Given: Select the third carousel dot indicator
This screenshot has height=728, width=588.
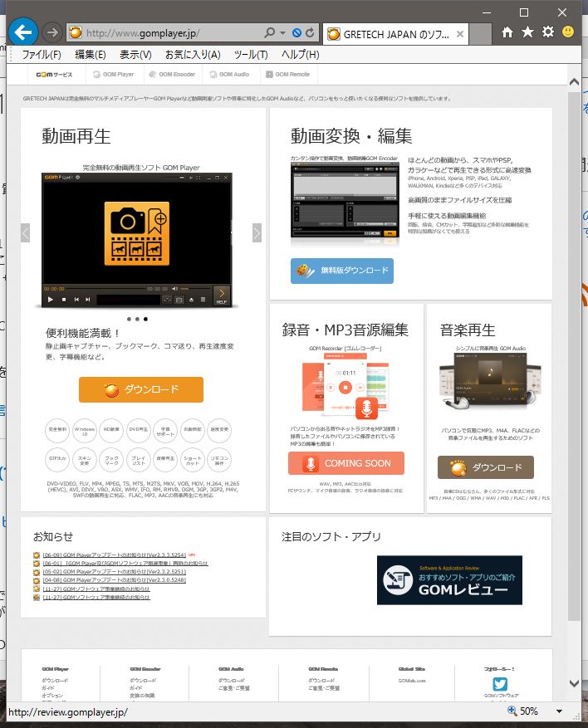Looking at the screenshot, I should point(145,319).
